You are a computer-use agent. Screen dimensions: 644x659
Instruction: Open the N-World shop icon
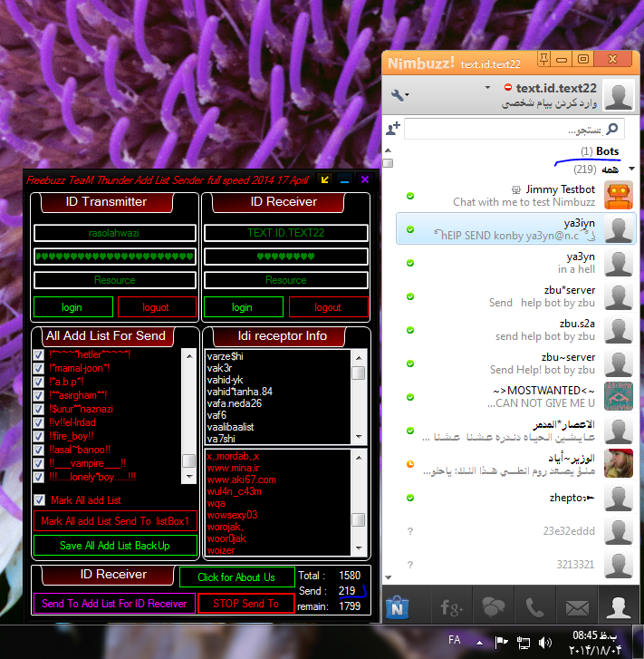pyautogui.click(x=397, y=607)
